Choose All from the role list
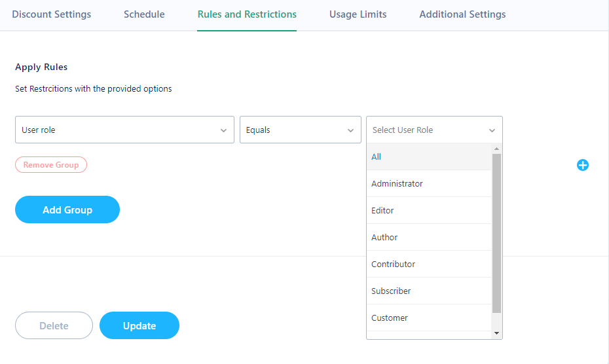The image size is (609, 364). pyautogui.click(x=429, y=156)
